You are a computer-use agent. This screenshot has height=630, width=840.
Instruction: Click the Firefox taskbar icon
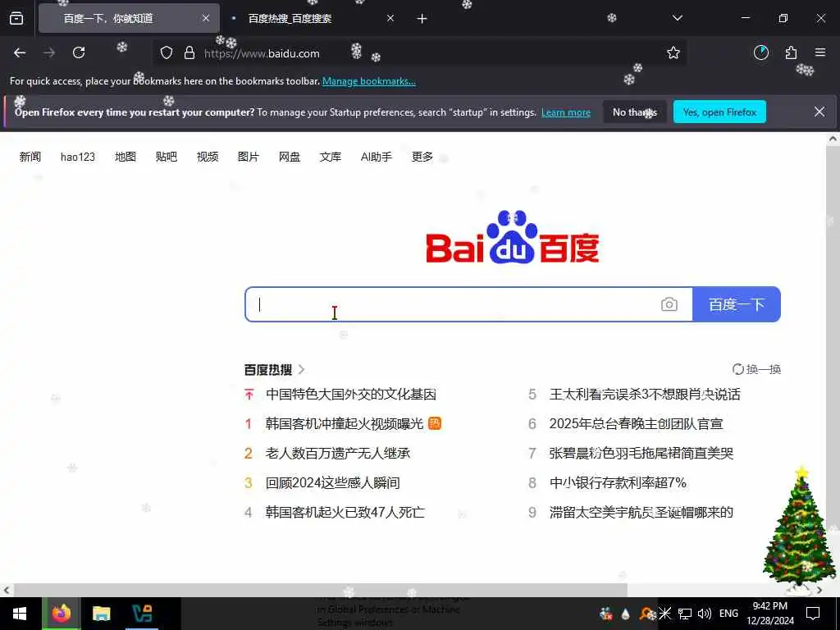click(61, 614)
